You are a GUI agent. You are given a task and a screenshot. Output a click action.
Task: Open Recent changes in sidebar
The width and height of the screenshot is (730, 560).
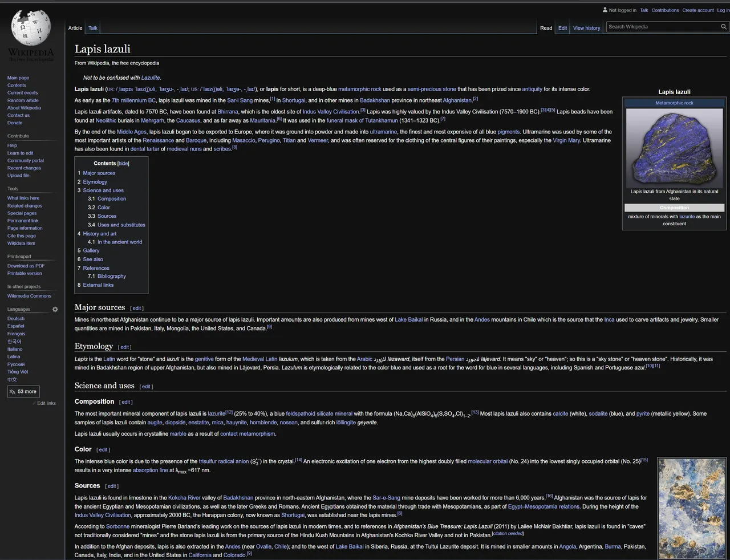[24, 168]
